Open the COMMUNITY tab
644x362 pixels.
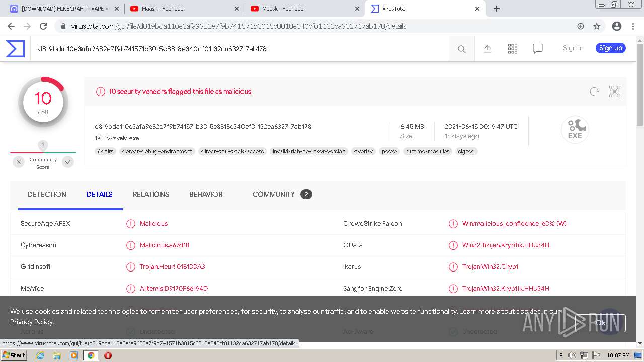(282, 194)
